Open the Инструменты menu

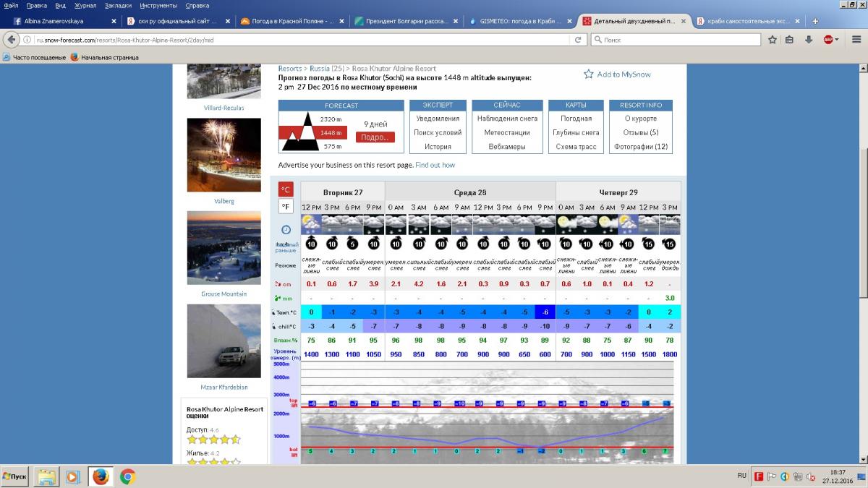(158, 5)
